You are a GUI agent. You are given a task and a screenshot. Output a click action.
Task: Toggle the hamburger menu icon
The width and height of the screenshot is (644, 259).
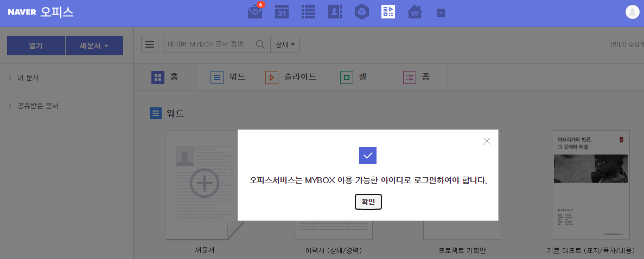tap(150, 44)
